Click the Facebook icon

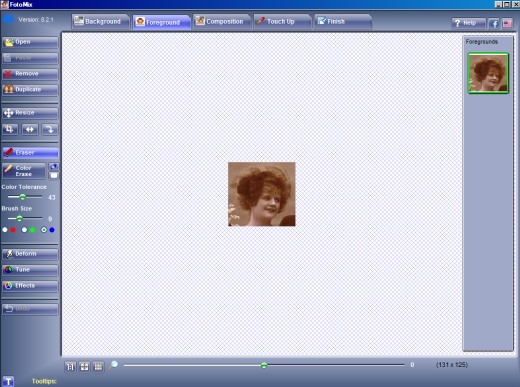[494, 23]
